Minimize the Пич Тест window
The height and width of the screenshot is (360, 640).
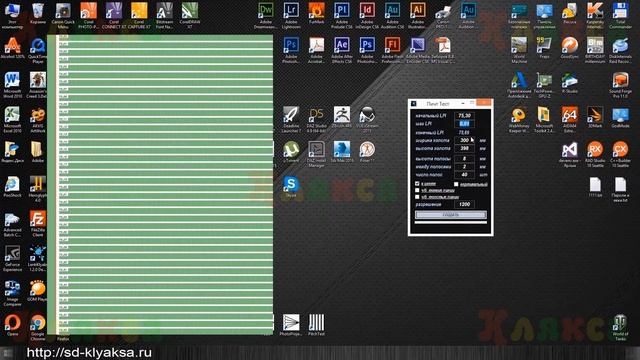pos(462,103)
